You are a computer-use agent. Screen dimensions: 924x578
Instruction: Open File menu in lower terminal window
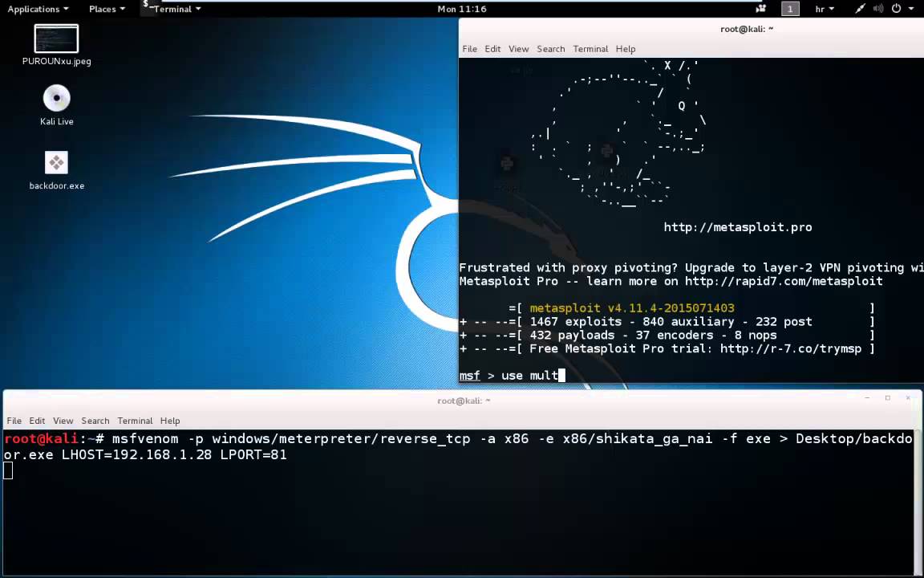click(x=14, y=421)
